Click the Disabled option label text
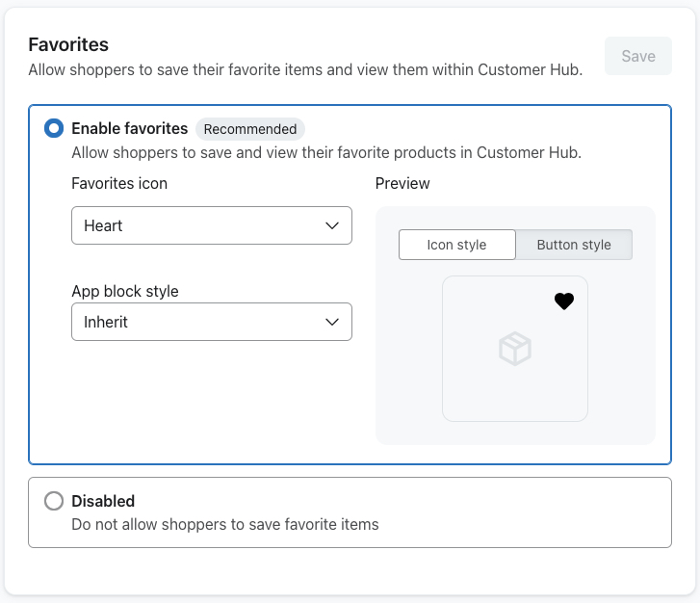 pyautogui.click(x=103, y=501)
